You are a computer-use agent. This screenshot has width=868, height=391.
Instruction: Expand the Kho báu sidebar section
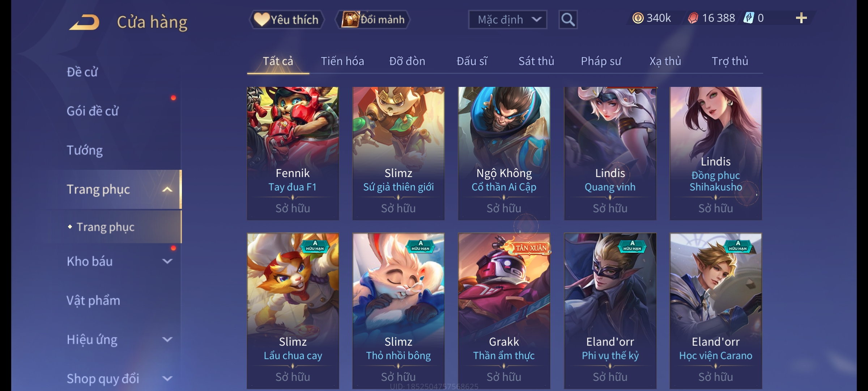tap(167, 261)
